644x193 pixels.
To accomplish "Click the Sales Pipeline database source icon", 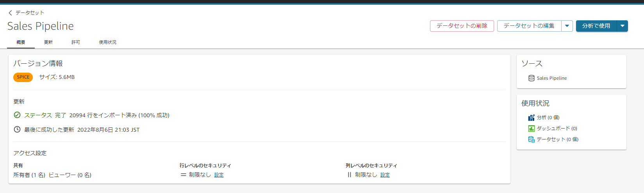I will coord(532,78).
